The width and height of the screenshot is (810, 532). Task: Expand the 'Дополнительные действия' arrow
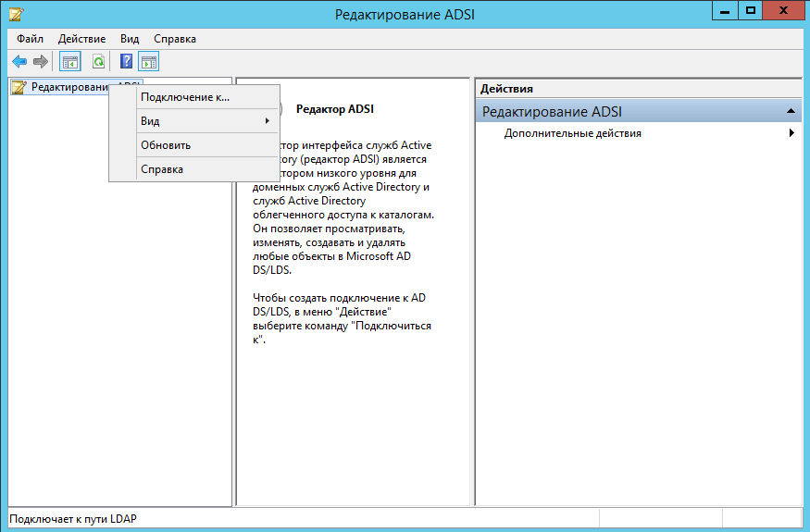(x=791, y=133)
